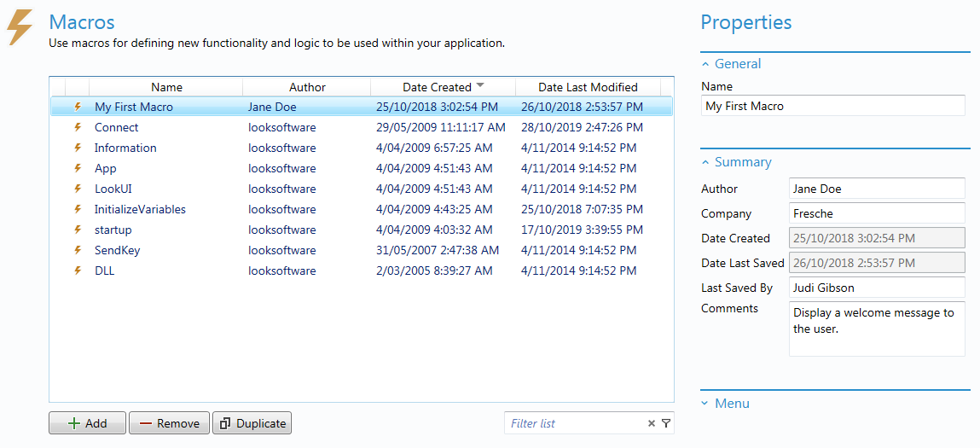Edit Last Saved By field Judi Gibson
Image resolution: width=980 pixels, height=448 pixels.
point(877,288)
